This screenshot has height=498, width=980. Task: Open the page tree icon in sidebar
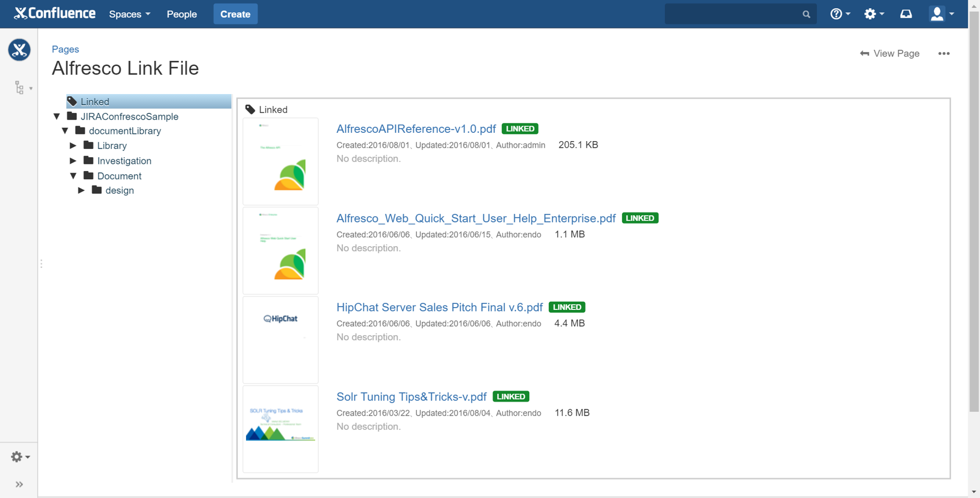pos(20,87)
